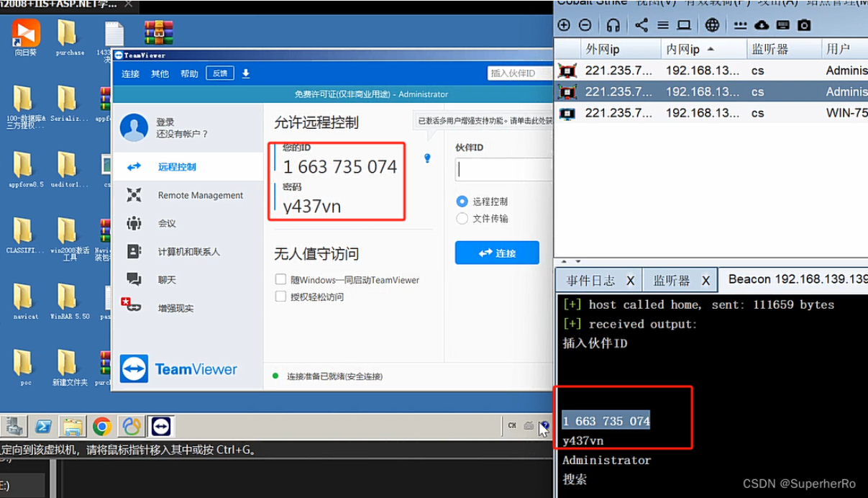Enable the 授权轻松访问 checkbox
Image resolution: width=868 pixels, height=498 pixels.
[x=281, y=296]
